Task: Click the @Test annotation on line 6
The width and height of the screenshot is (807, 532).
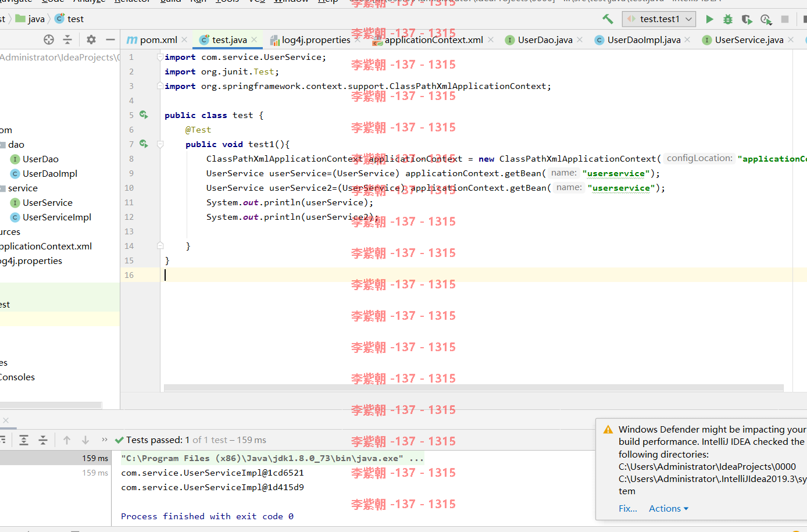Action: (x=198, y=130)
